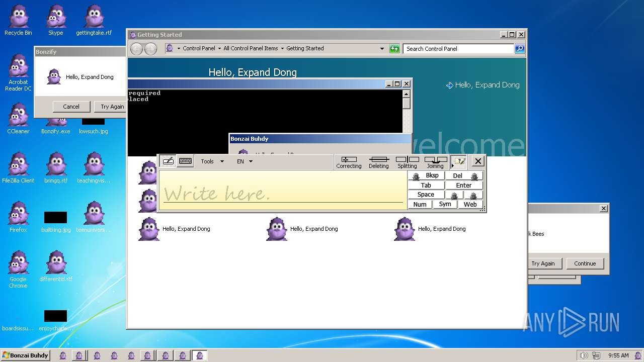Image resolution: width=644 pixels, height=362 pixels.
Task: Refresh the Control Panel address bar
Action: [x=394, y=49]
